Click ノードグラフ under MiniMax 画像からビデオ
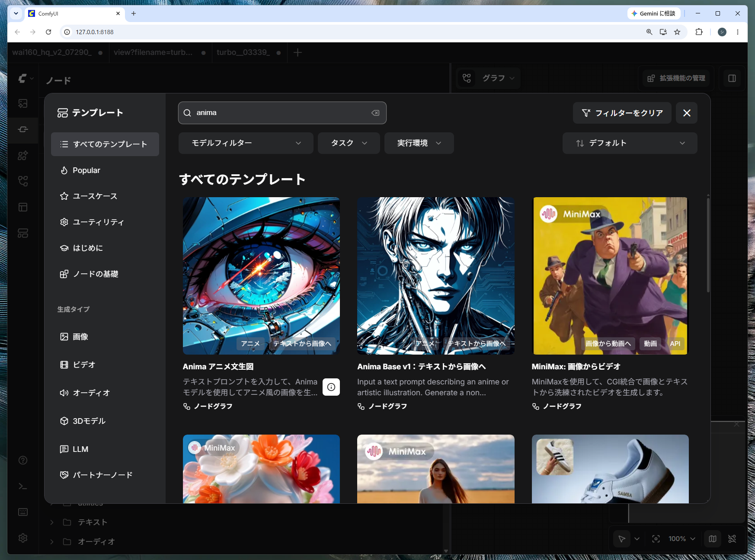 tap(557, 406)
